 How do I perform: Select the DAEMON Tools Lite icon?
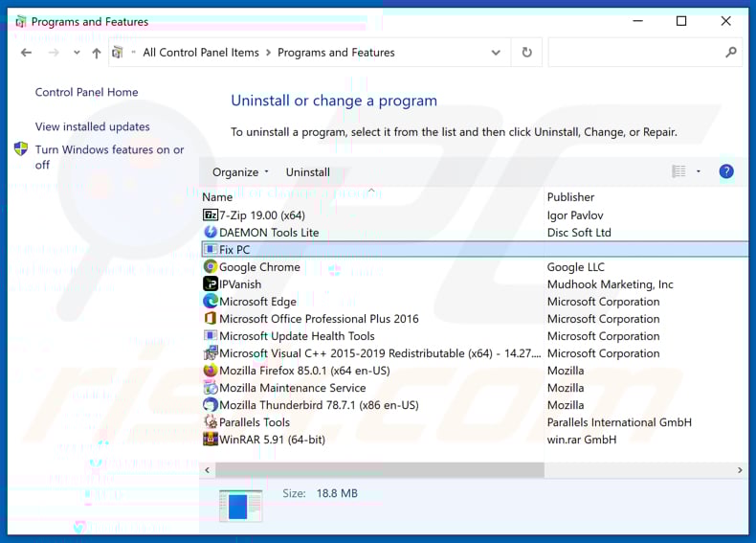pyautogui.click(x=211, y=233)
